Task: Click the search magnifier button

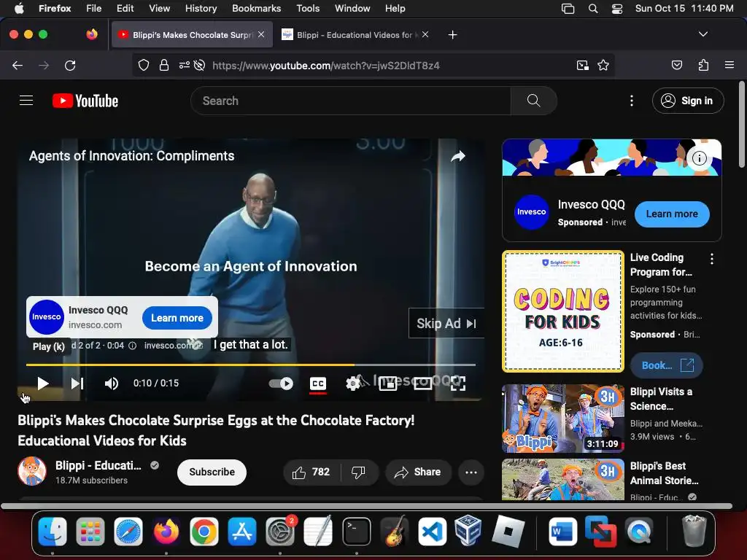Action: click(x=533, y=101)
